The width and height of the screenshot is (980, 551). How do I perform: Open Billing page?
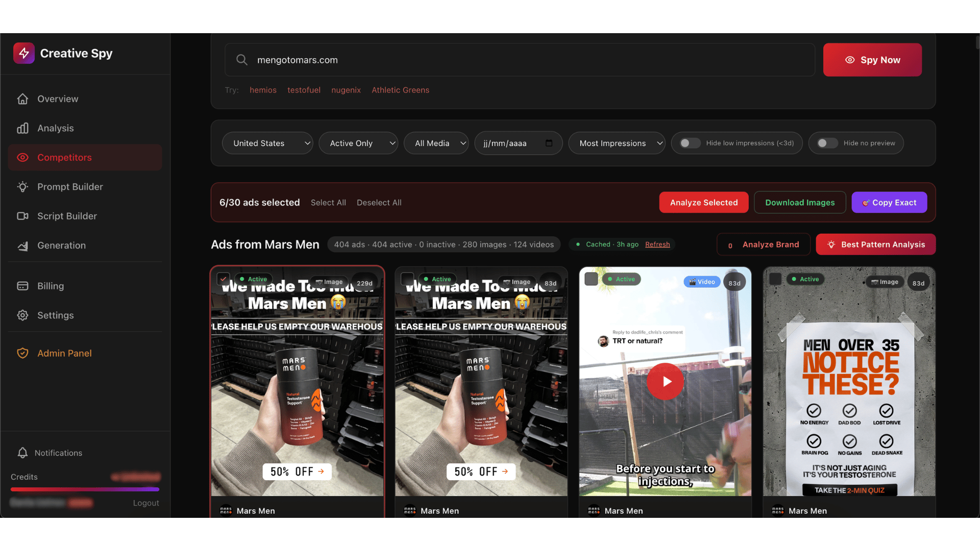(85, 286)
